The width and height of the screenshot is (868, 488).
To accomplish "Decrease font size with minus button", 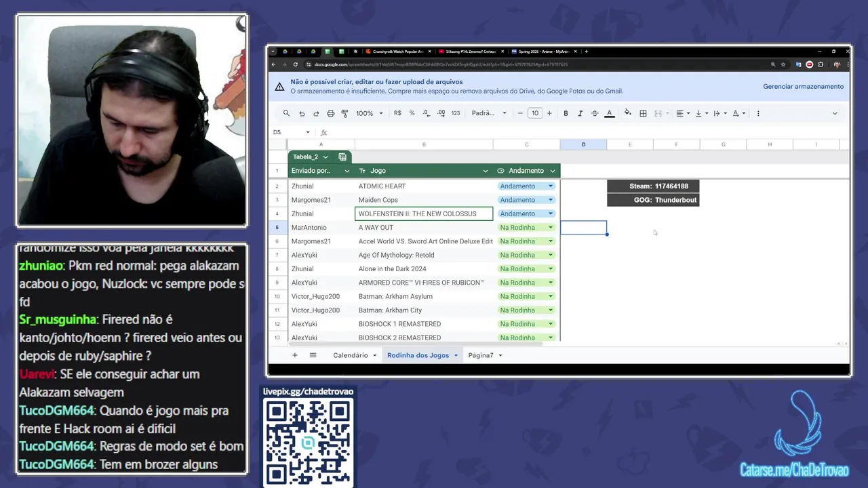I will click(520, 113).
